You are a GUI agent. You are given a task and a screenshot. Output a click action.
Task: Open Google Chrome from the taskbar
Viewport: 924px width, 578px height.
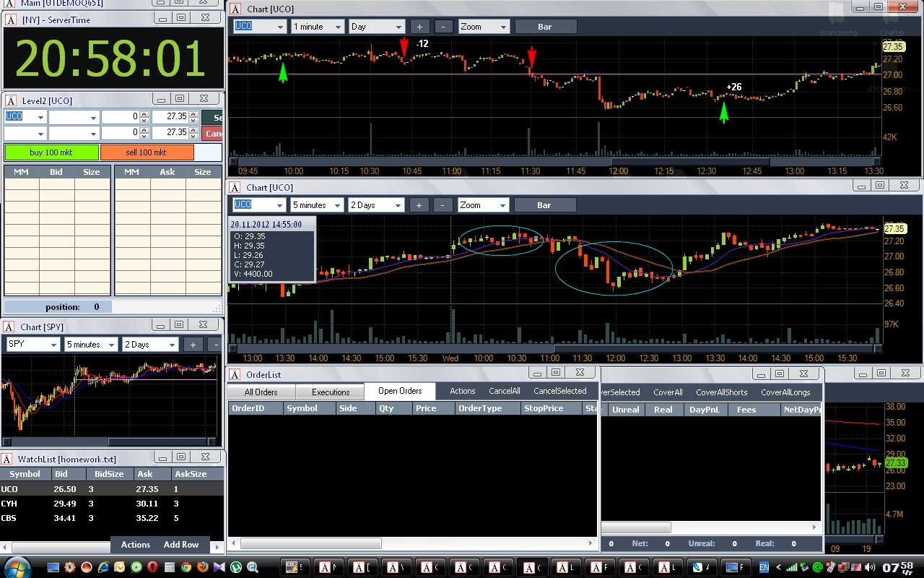point(186,568)
